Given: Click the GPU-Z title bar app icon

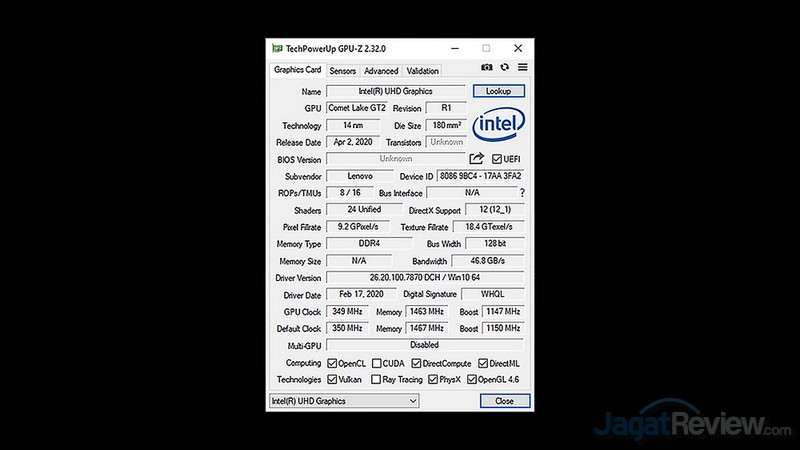Looking at the screenshot, I should (x=277, y=48).
